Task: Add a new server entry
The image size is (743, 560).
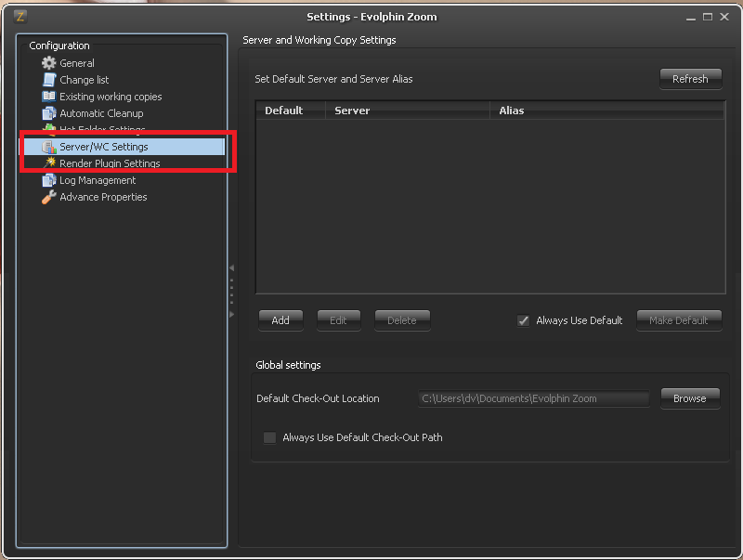Action: 280,320
